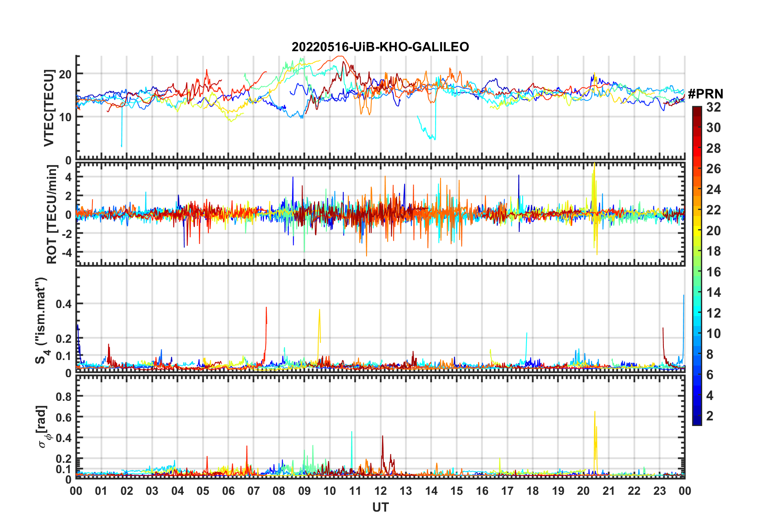Screen dimensions: 761x532
Task: Click the plot title "20220516-UiB-KHO-GALILEO"
Action: 380,47
